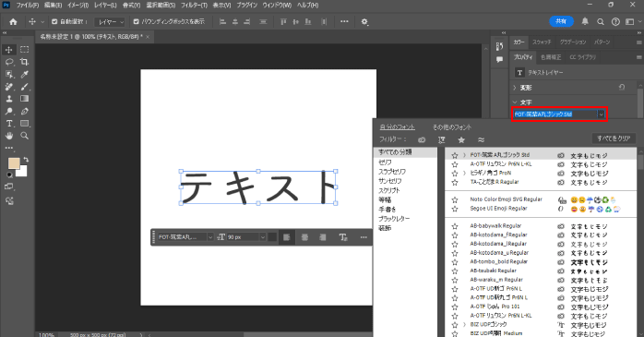Select the セリフ font category

[x=385, y=162]
